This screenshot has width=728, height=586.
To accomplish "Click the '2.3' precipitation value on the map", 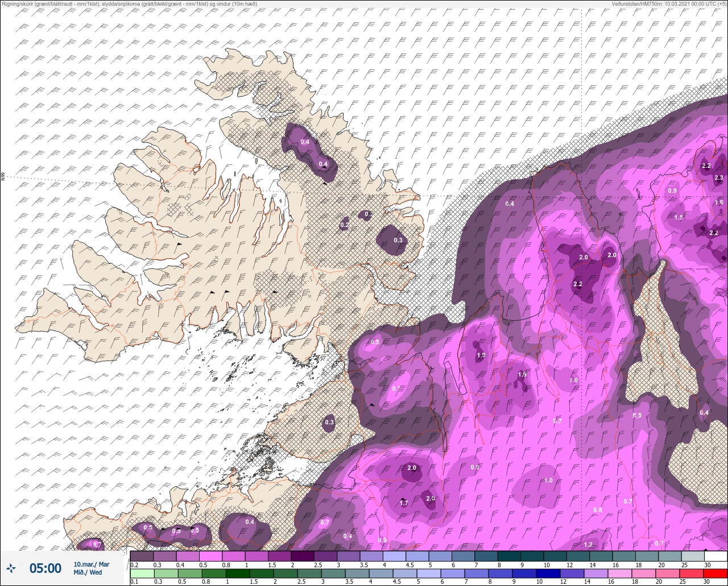I will (x=718, y=178).
